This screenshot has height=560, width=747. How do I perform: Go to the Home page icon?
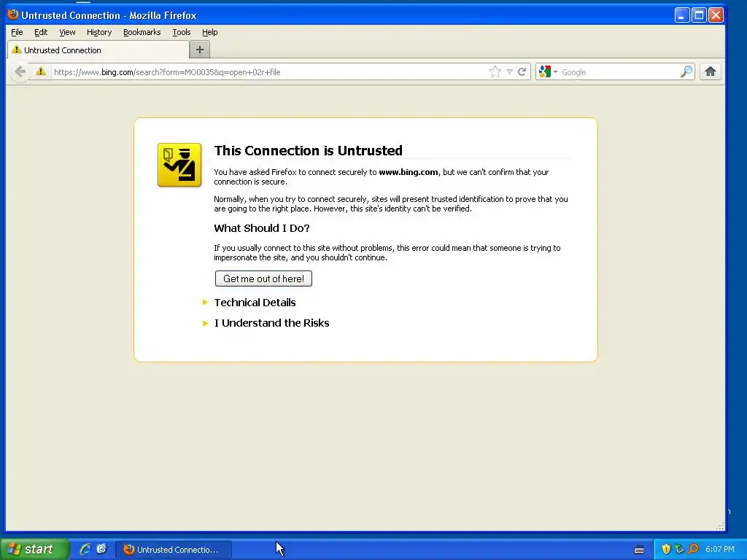pos(710,72)
